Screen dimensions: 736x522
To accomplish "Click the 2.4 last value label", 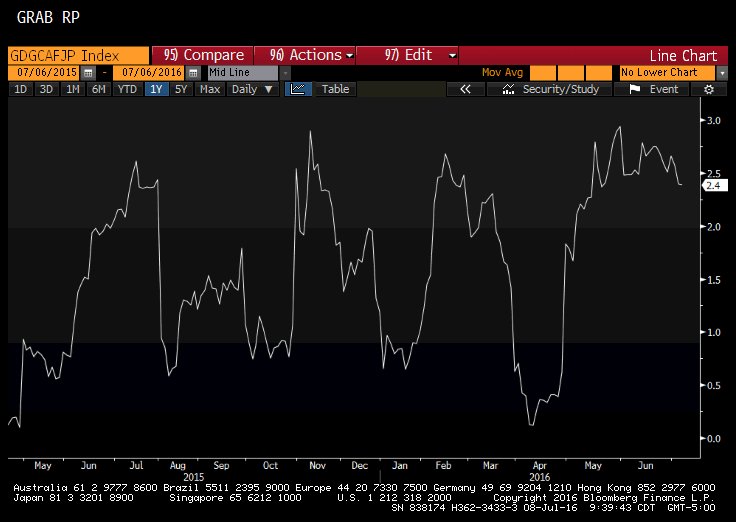I will pyautogui.click(x=714, y=185).
